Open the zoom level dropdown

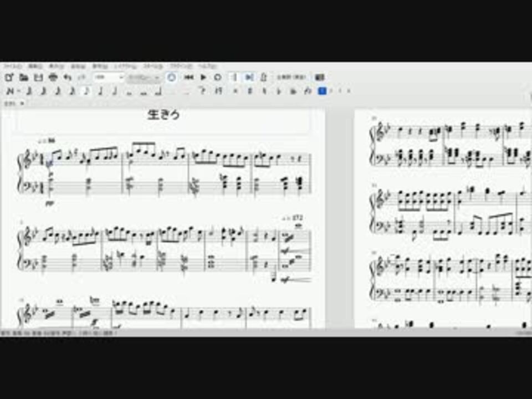(109, 78)
